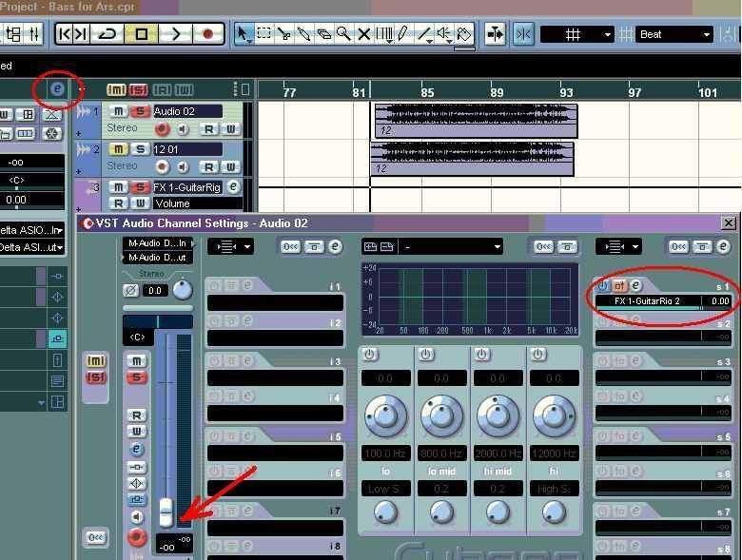Open FX 1-GuitarRig edit e button
742x560 pixels.
coord(233,186)
